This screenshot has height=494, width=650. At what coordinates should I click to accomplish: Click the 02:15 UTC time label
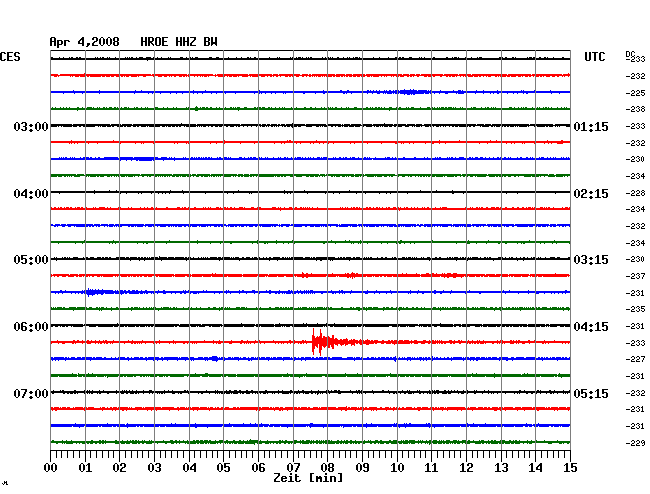[x=591, y=194]
